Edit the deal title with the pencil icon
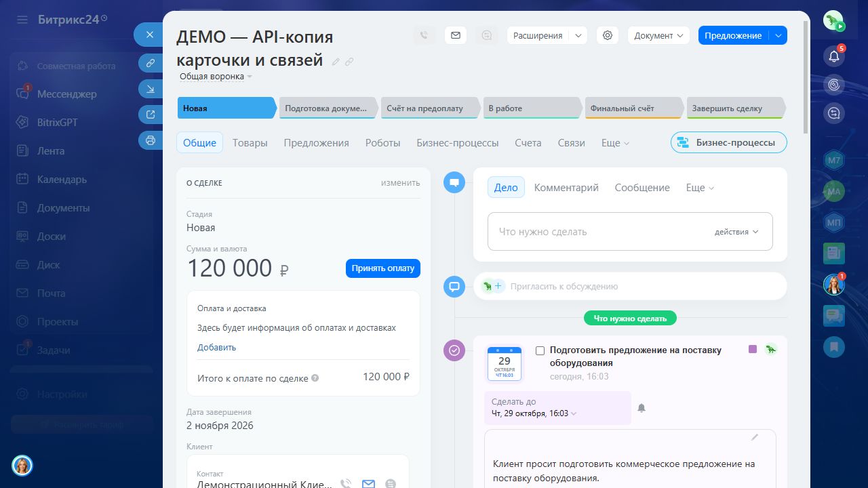The height and width of the screenshot is (488, 868). (336, 62)
